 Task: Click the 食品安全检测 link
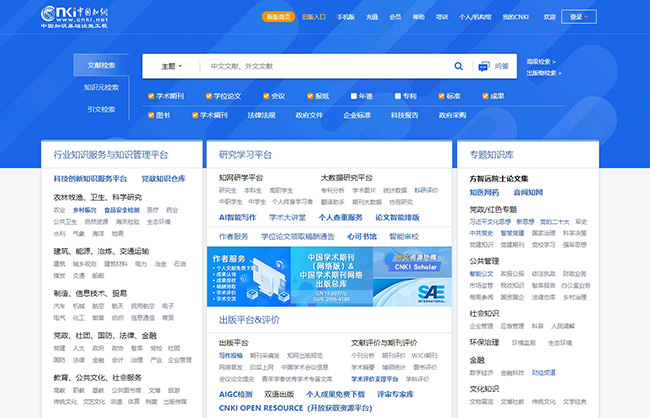click(122, 210)
